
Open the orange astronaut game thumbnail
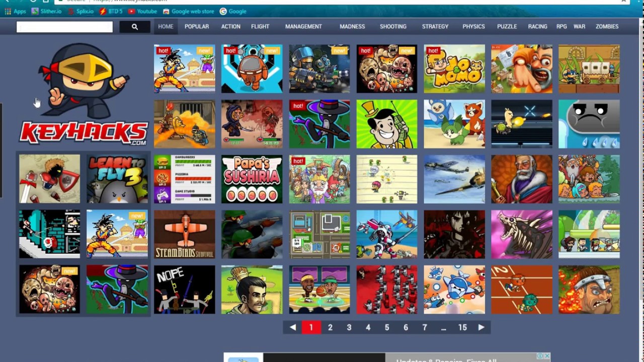coord(252,68)
